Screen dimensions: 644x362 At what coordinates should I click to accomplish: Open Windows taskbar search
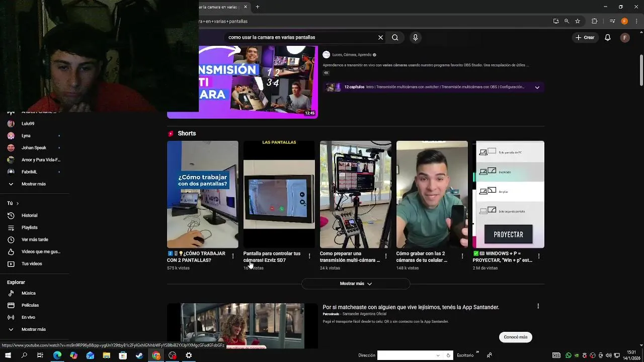pos(24,355)
